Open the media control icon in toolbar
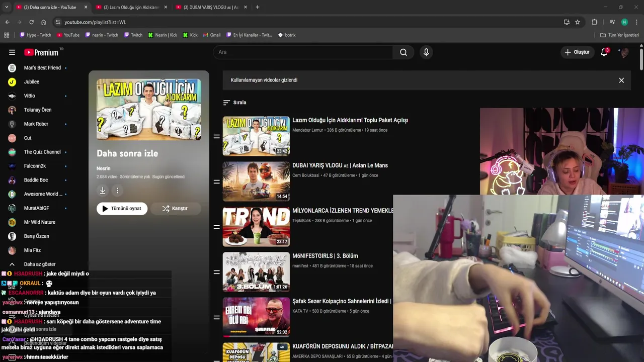Image resolution: width=644 pixels, height=362 pixels. [612, 22]
